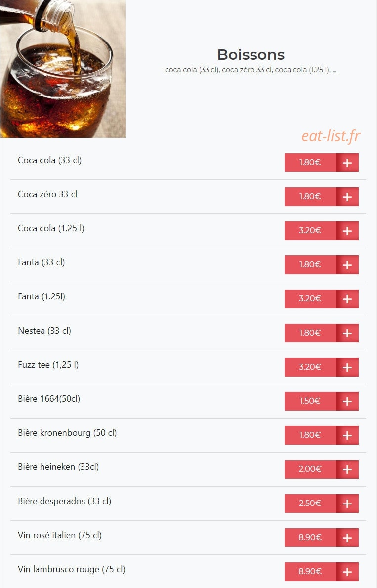377x588 pixels.
Task: Click plus next to Nestea (33 cl)
Action: click(347, 333)
